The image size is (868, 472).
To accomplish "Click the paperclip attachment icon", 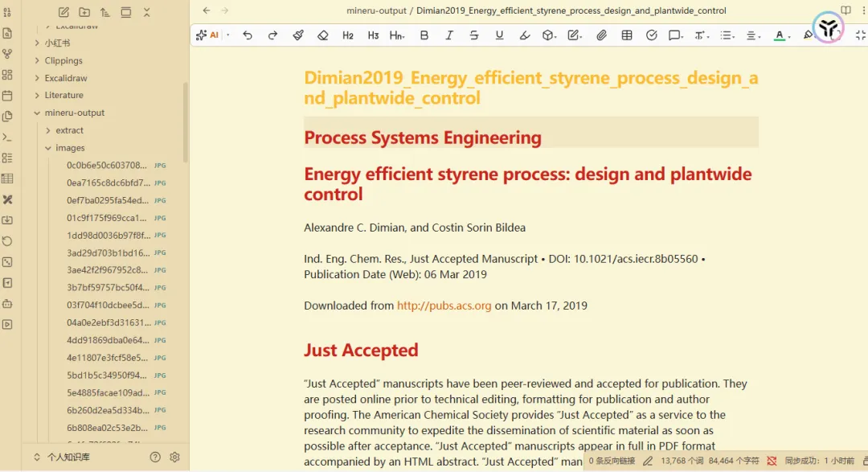I will (601, 35).
